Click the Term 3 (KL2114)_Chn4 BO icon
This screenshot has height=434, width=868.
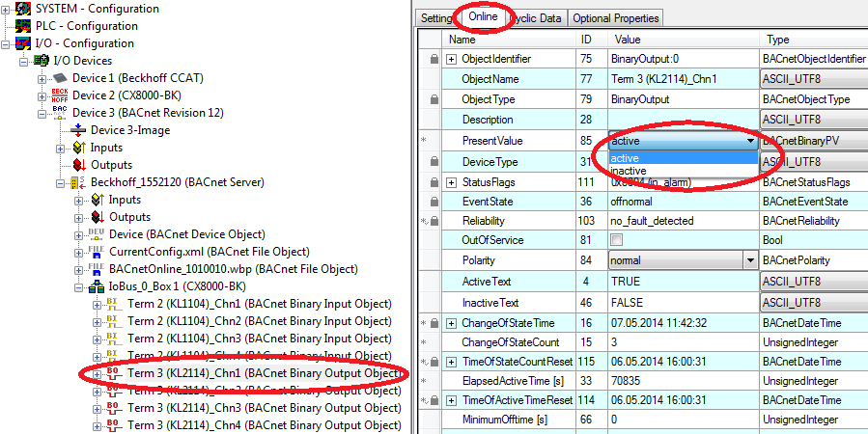coord(113,425)
